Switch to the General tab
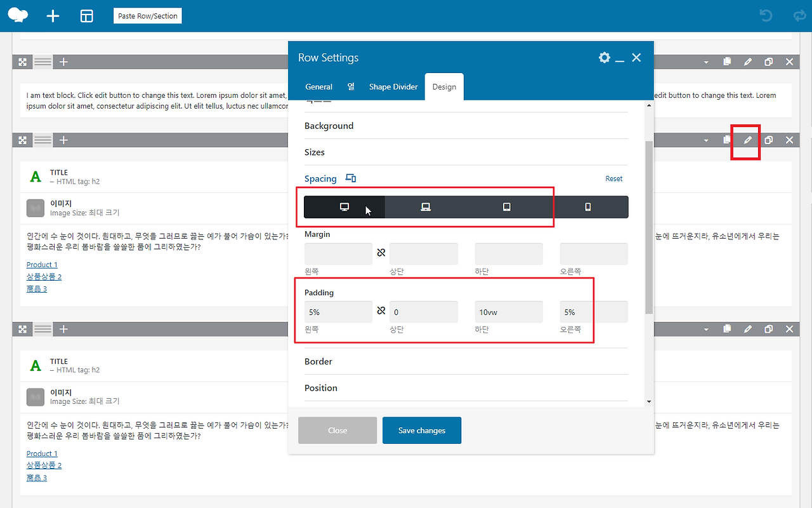Screen dimensions: 812x508 pyautogui.click(x=319, y=87)
